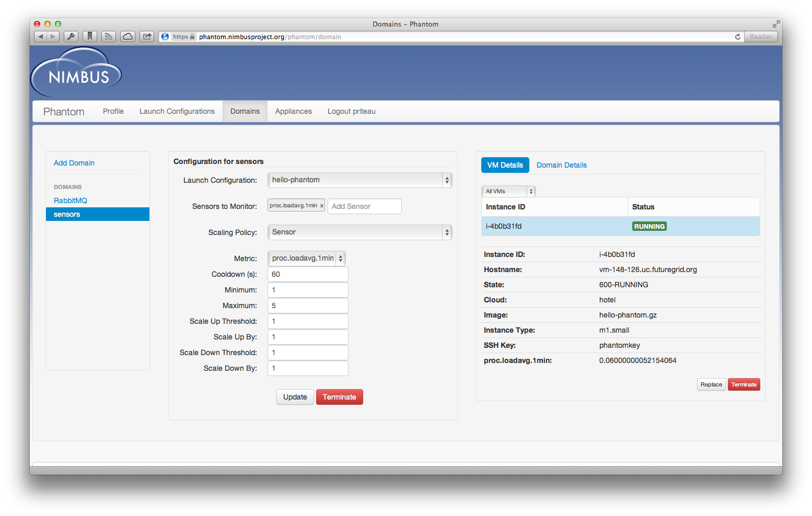Click the hotel cloud value

(x=607, y=300)
